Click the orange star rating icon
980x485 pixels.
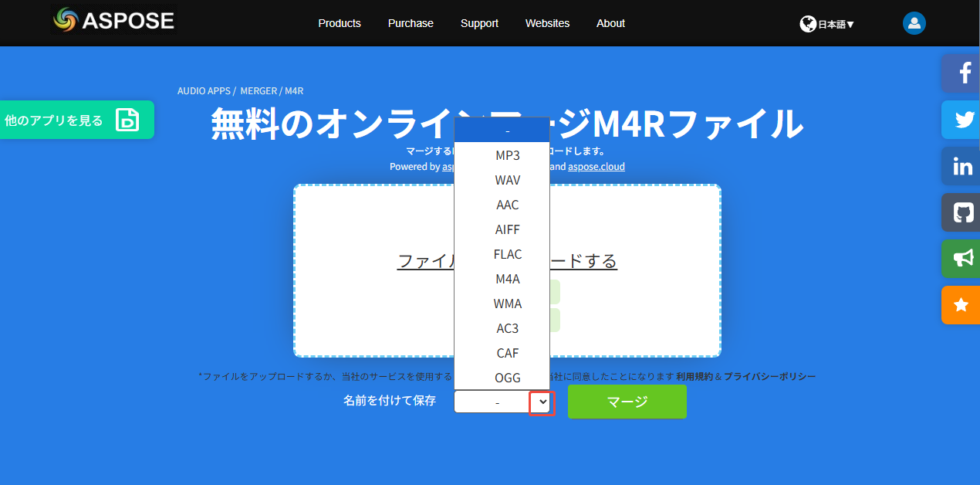tap(961, 305)
